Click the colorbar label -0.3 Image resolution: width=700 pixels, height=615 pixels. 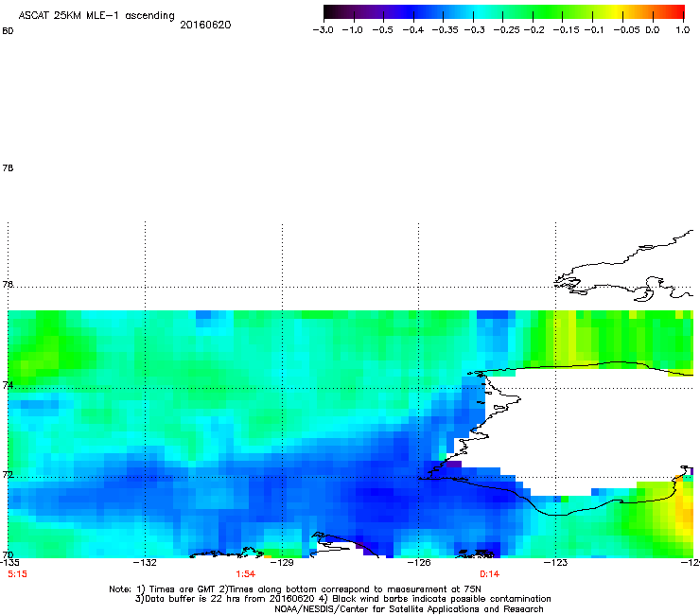pos(474,30)
